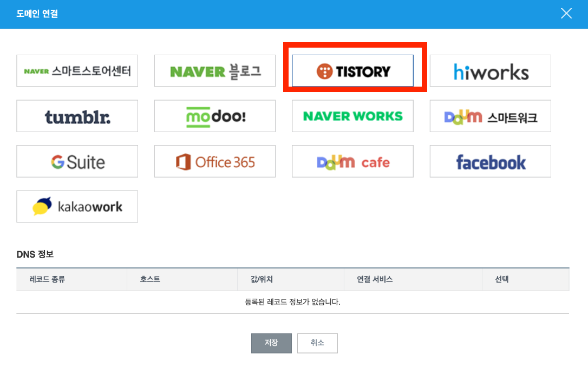
Task: Select the tumblr service tile
Action: click(77, 116)
